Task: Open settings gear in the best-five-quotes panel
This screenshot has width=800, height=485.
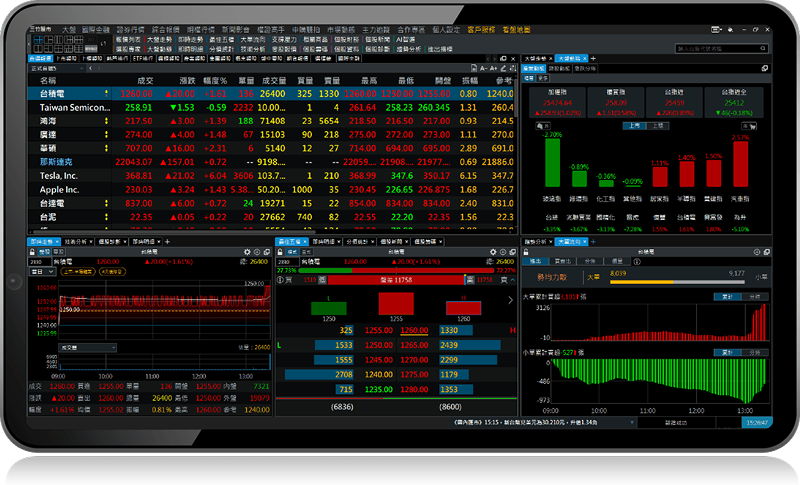Action: pos(493,252)
